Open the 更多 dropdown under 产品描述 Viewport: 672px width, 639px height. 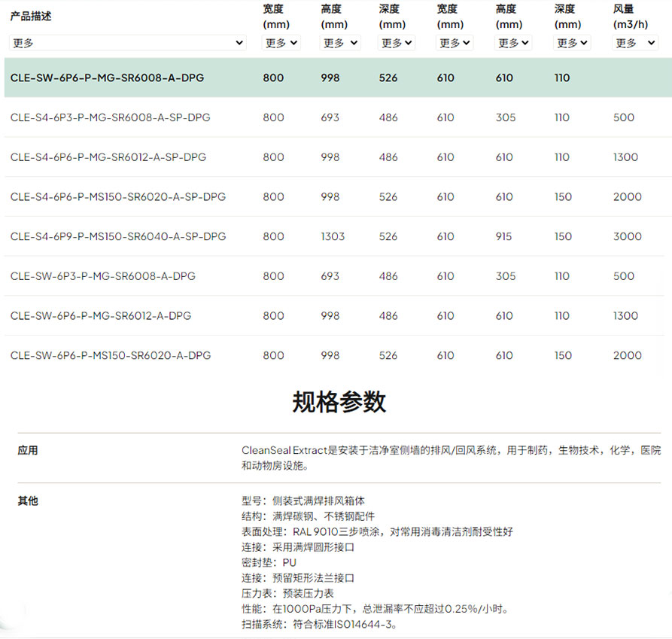click(x=128, y=43)
